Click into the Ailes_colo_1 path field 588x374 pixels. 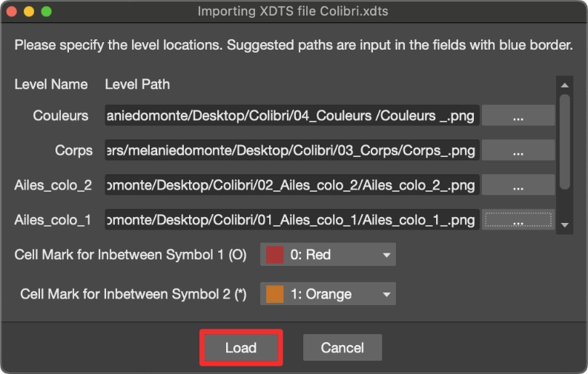click(x=291, y=220)
